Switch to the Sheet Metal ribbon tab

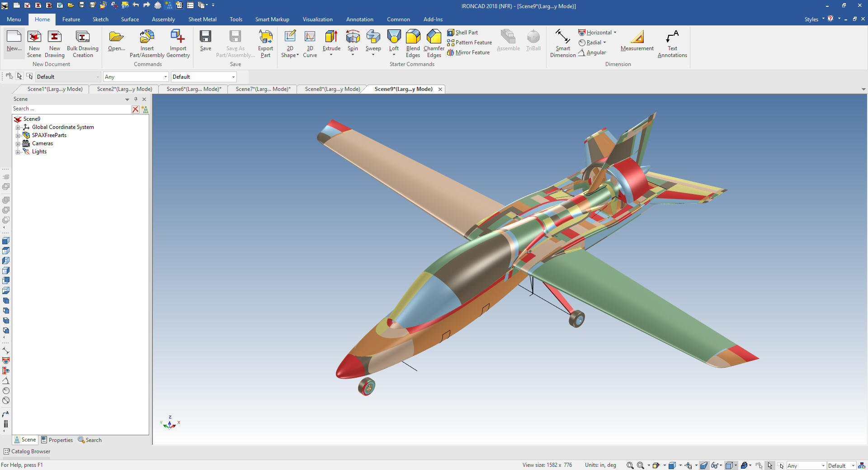(202, 19)
